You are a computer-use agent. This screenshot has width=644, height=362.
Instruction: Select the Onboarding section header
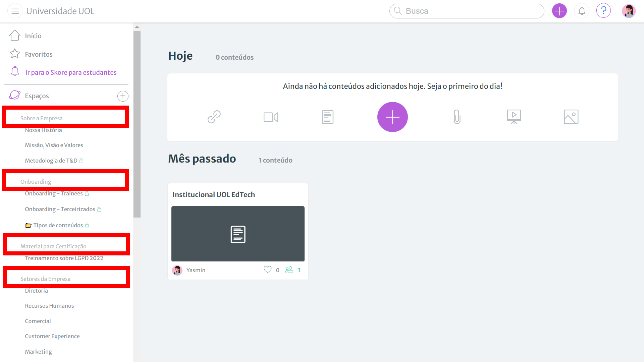36,182
